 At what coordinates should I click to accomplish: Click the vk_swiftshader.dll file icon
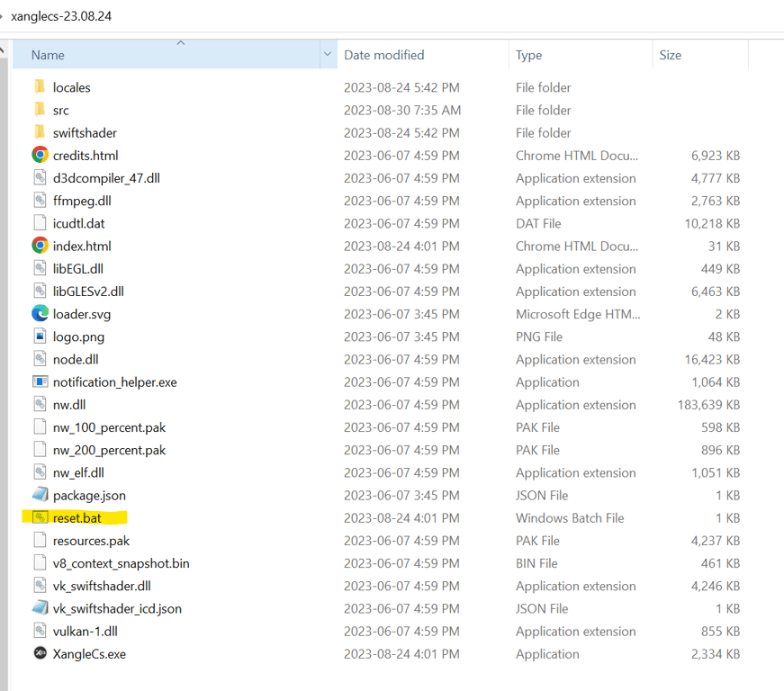tap(40, 586)
